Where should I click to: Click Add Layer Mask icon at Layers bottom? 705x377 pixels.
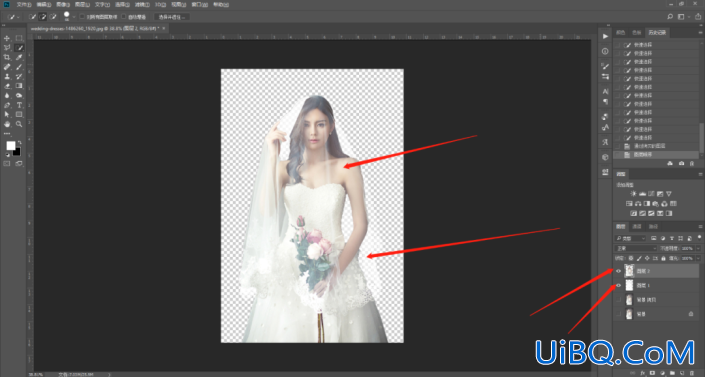(x=653, y=373)
